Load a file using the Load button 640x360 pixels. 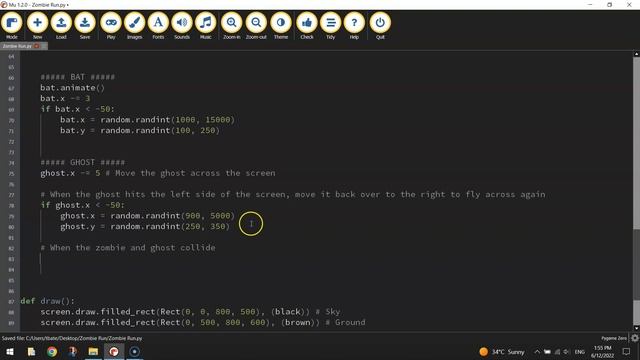61,26
